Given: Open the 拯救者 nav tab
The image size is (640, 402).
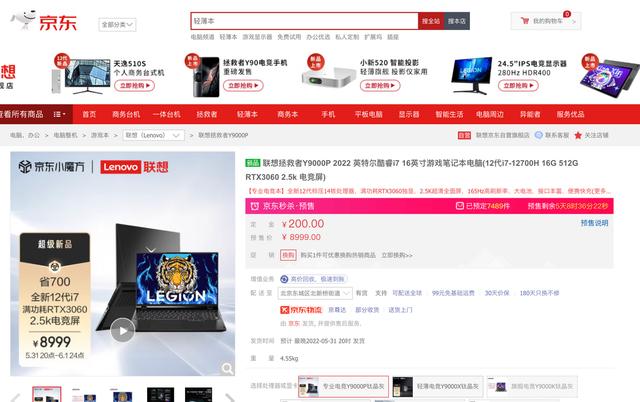Looking at the screenshot, I should pyautogui.click(x=207, y=114).
